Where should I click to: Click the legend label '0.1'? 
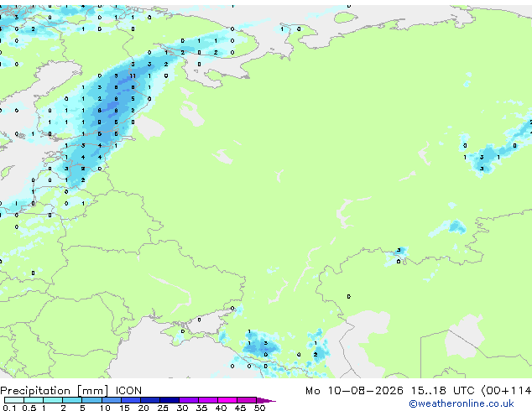(x=9, y=408)
